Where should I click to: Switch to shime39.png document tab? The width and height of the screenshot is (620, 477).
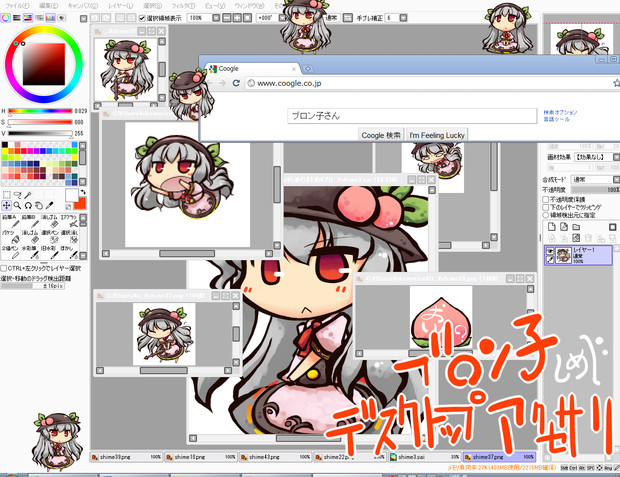(126, 457)
